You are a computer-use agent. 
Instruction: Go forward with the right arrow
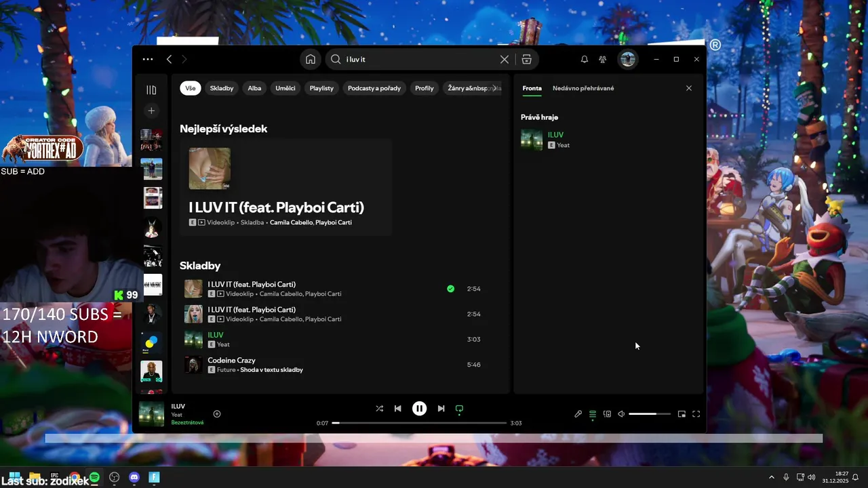pyautogui.click(x=184, y=60)
